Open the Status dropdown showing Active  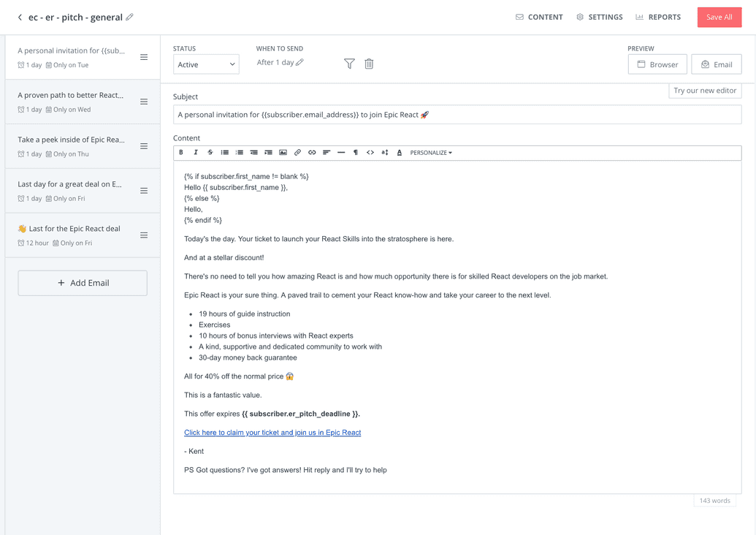point(205,64)
